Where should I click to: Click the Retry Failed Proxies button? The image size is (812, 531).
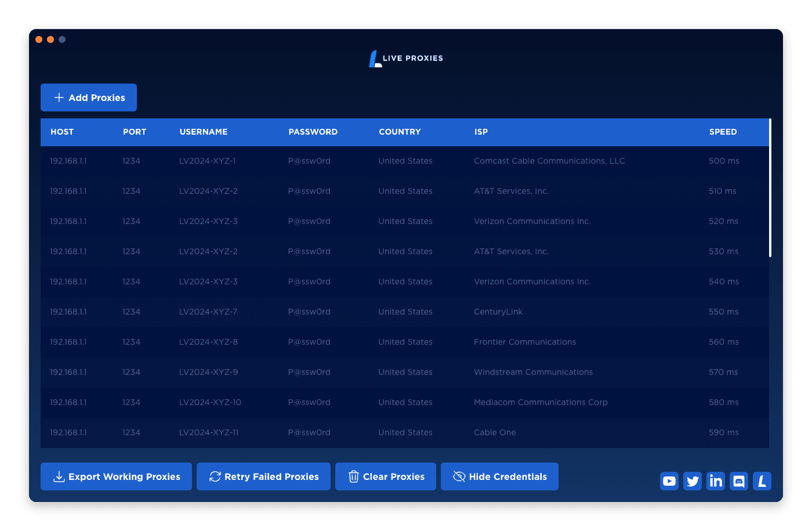click(263, 476)
